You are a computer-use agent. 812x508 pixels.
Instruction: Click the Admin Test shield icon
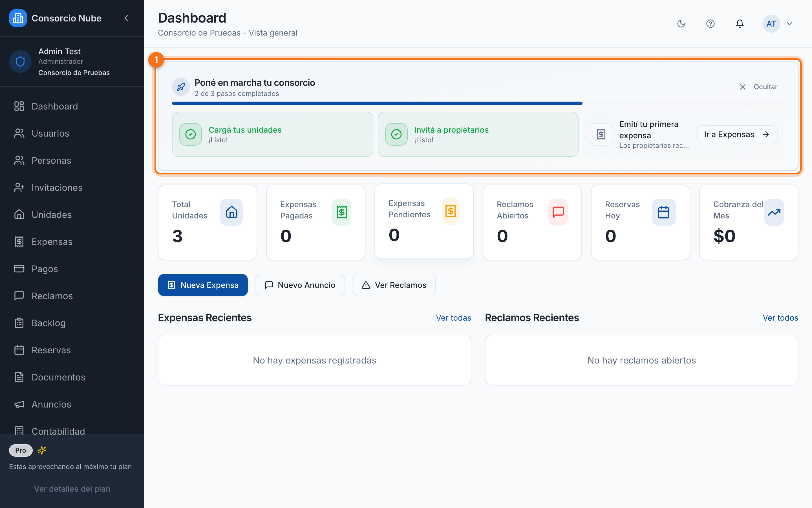pyautogui.click(x=20, y=62)
